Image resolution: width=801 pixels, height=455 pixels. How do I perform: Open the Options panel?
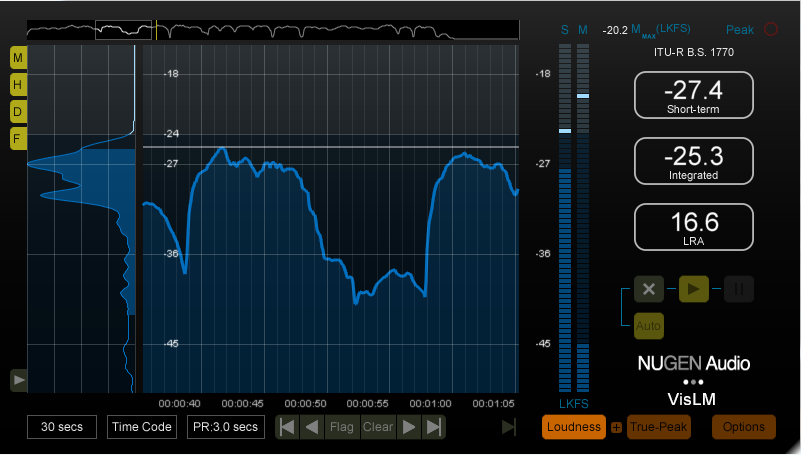tap(744, 427)
